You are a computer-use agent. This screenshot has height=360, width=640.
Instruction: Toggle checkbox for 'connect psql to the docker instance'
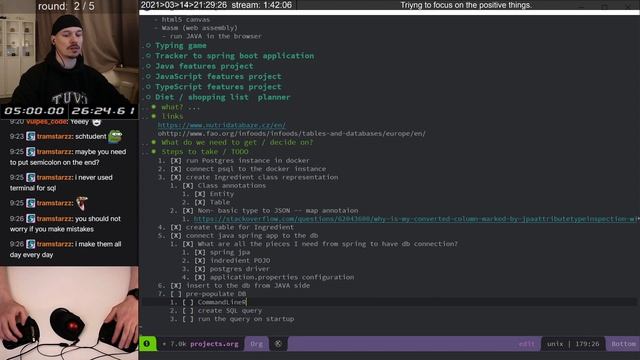point(176,169)
